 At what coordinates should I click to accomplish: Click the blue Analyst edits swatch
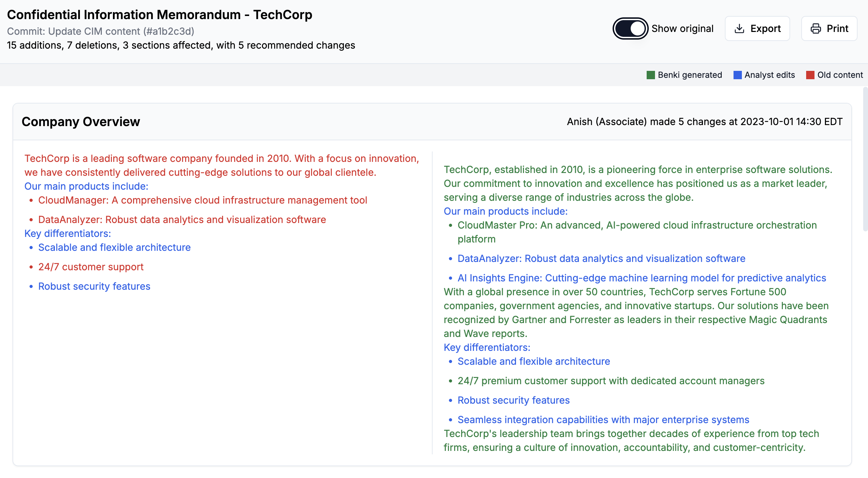click(x=737, y=75)
